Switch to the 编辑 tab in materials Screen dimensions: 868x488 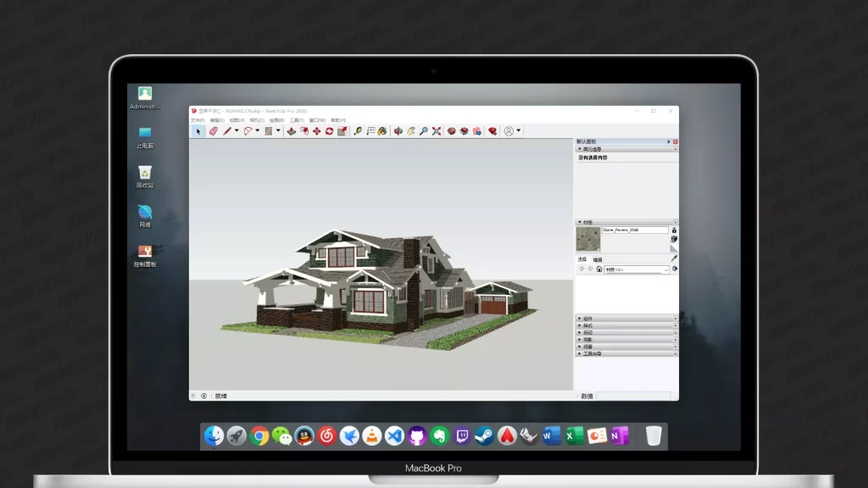pyautogui.click(x=598, y=259)
